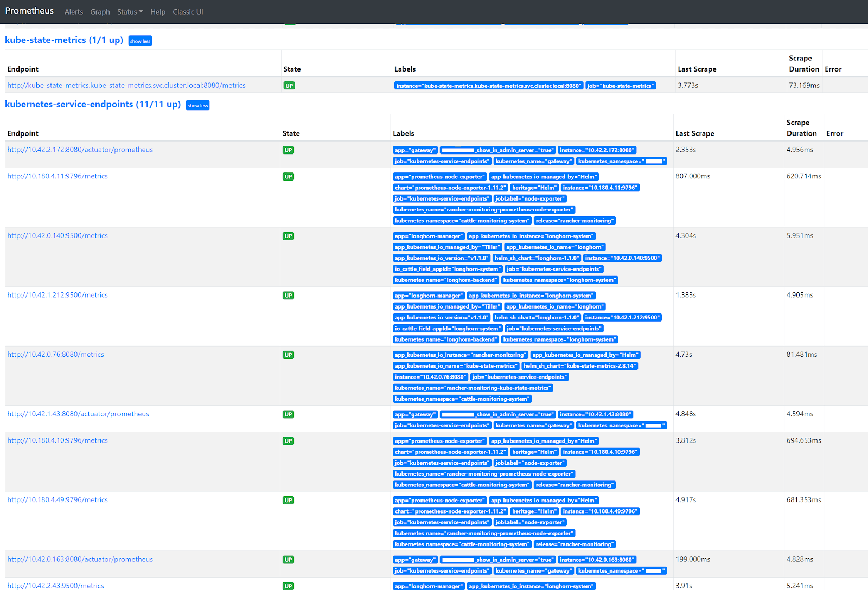Image resolution: width=868 pixels, height=590 pixels.
Task: Click the release="rancher-monitoring" label badge
Action: tap(575, 220)
